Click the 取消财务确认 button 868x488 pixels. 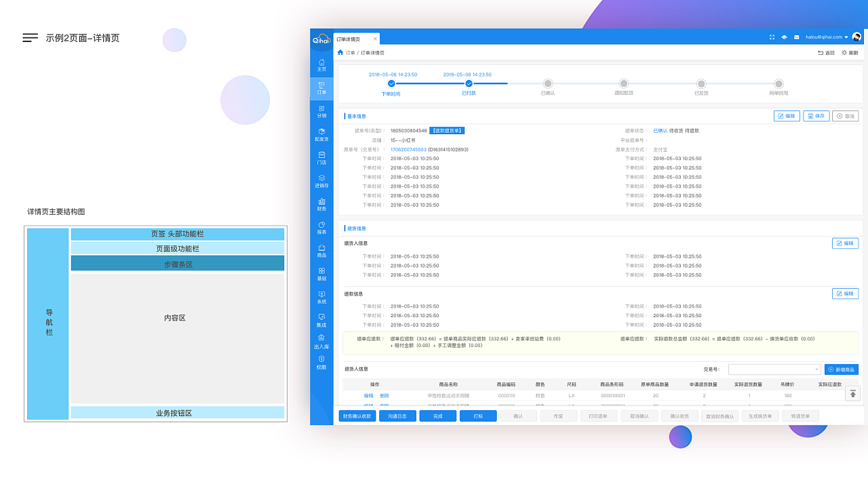[x=719, y=416]
